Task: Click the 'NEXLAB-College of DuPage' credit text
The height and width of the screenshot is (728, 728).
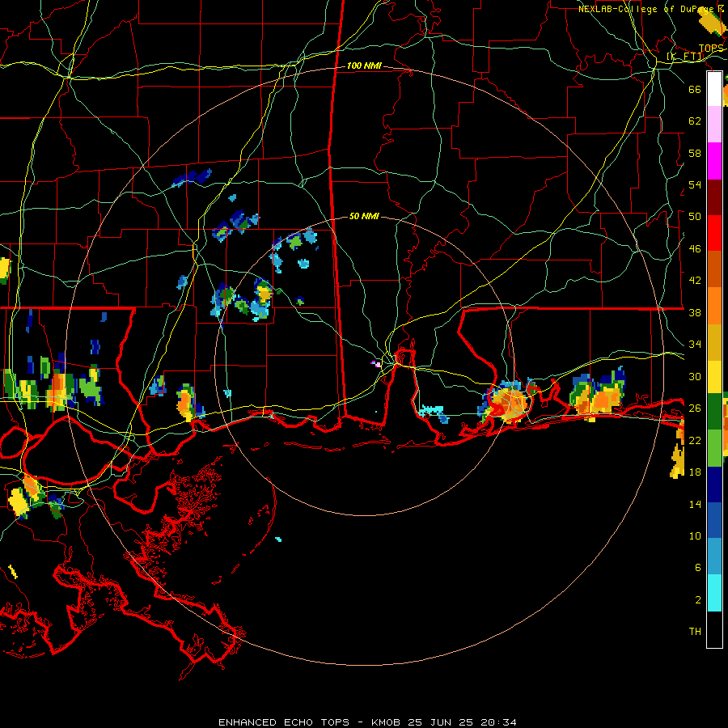Action: coord(645,9)
